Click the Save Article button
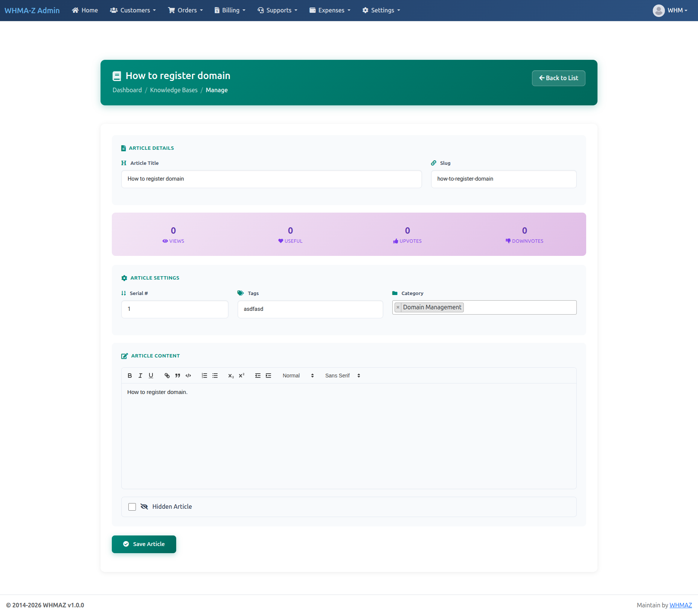The image size is (698, 616). (x=144, y=544)
